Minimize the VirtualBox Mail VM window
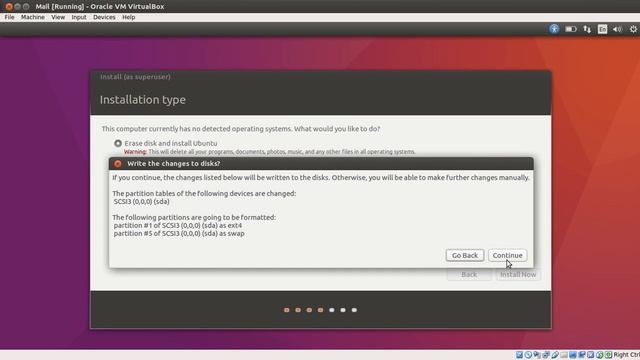 pyautogui.click(x=18, y=7)
